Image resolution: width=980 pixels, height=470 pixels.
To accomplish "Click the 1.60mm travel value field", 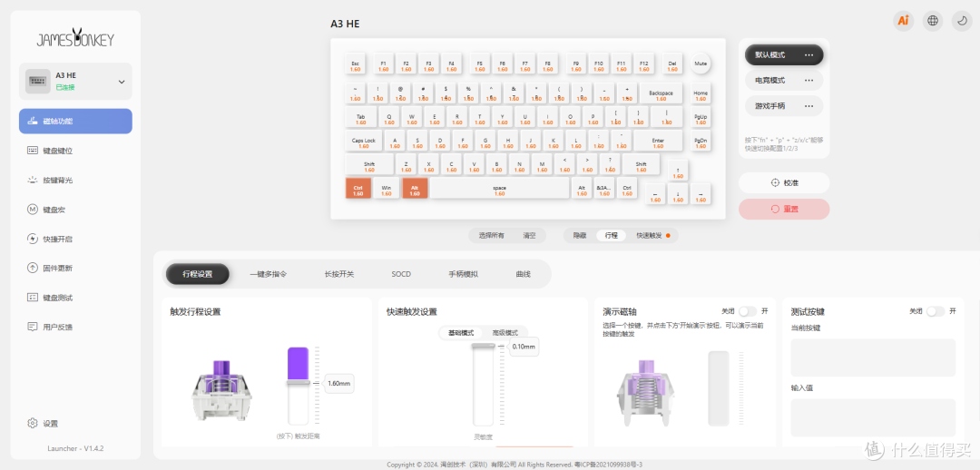I will click(x=339, y=383).
